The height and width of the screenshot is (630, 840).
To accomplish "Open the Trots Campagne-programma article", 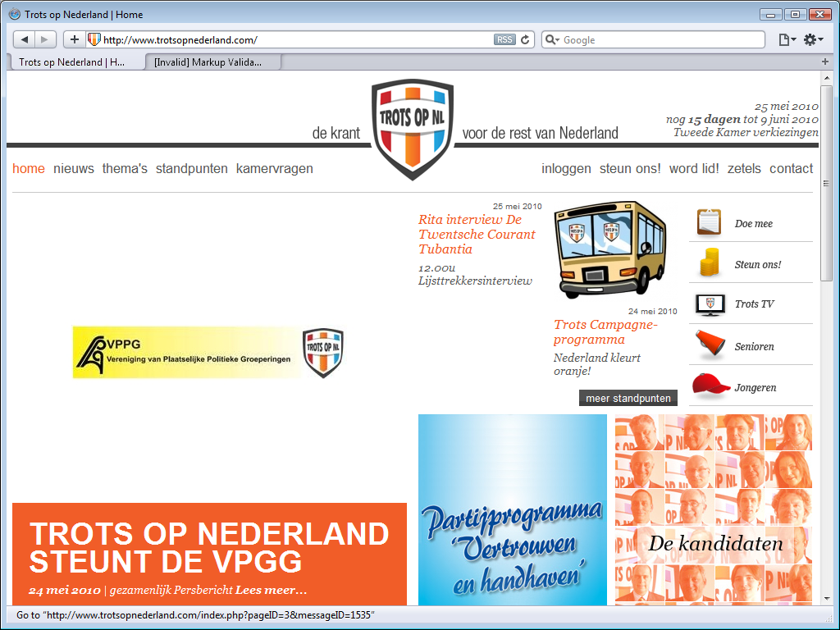I will tap(605, 332).
